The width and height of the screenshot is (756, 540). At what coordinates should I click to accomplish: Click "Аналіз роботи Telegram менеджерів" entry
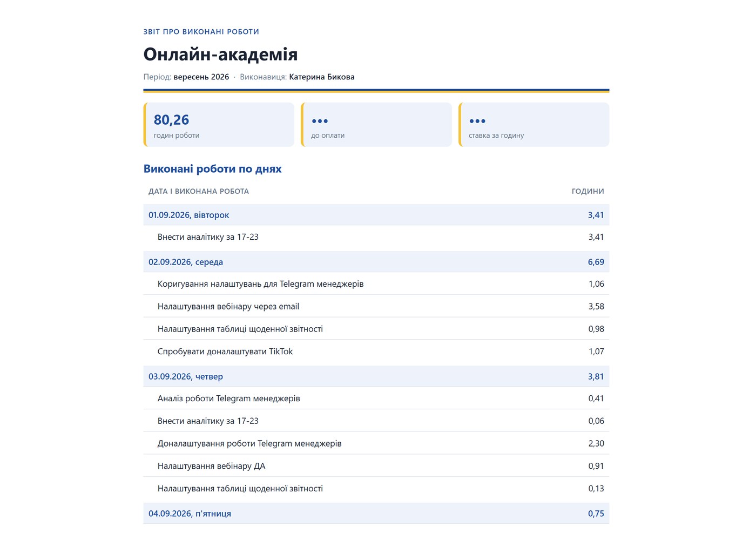[x=229, y=399]
